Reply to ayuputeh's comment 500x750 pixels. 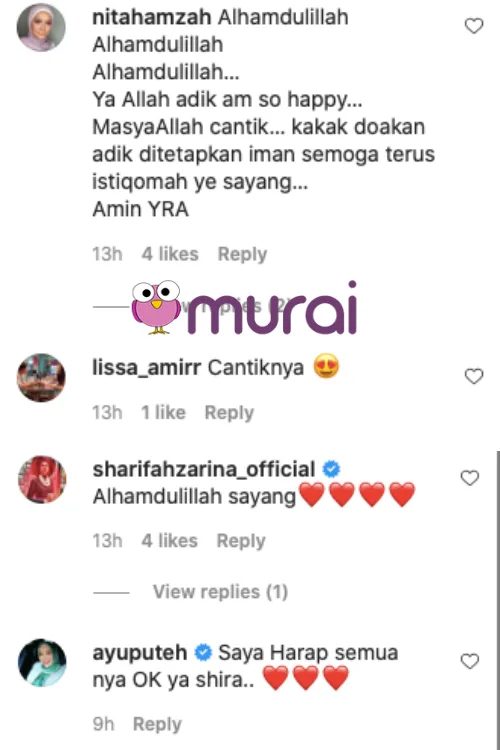157,724
